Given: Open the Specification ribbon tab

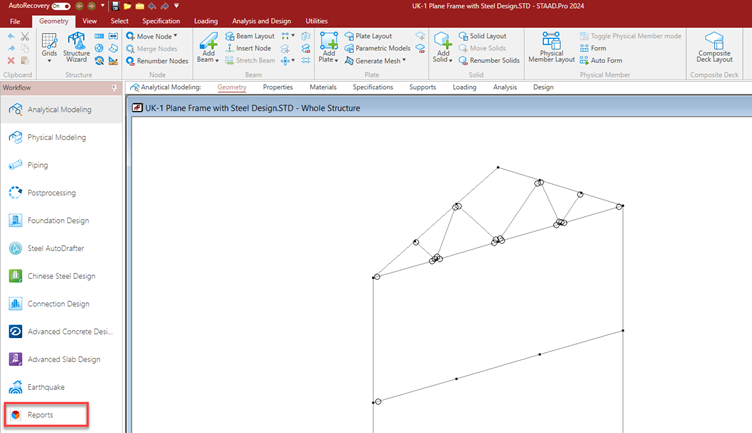Looking at the screenshot, I should coord(161,21).
